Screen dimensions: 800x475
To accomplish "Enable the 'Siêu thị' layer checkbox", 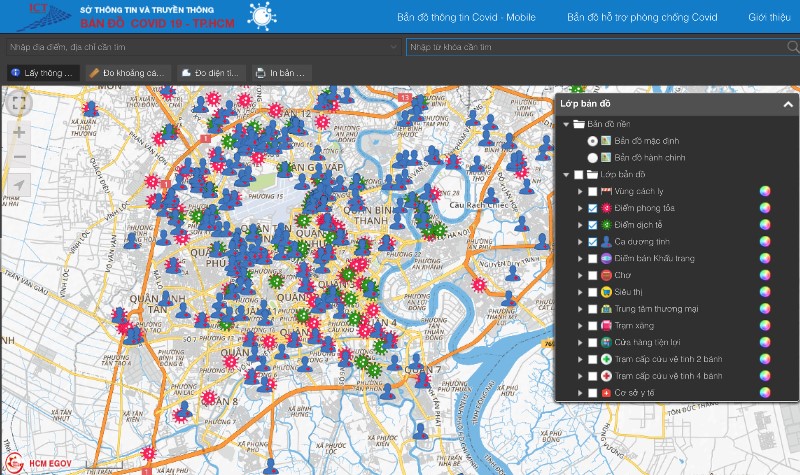I will point(592,292).
